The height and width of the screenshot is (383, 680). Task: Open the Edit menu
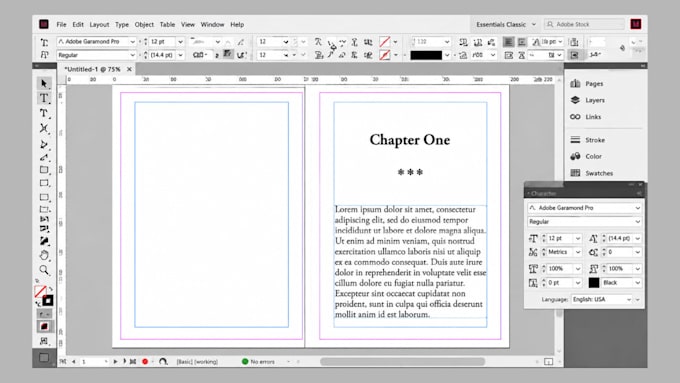pyautogui.click(x=78, y=24)
